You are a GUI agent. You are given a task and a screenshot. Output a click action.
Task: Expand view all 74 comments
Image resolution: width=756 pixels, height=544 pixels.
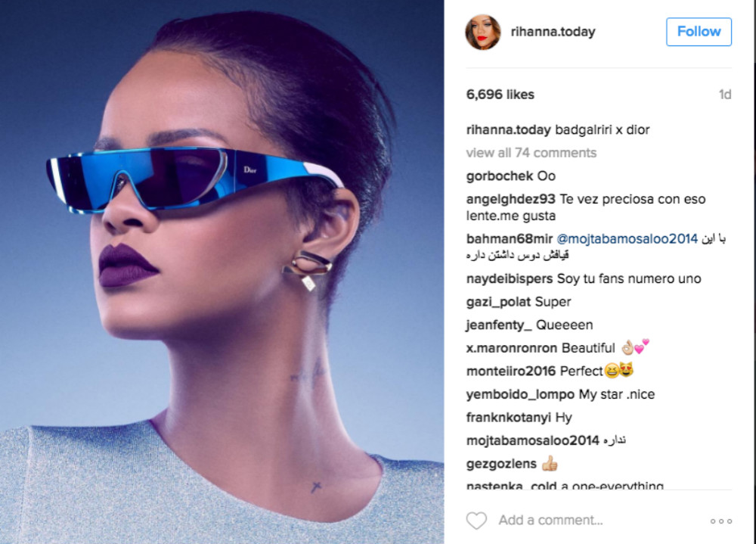click(x=531, y=153)
